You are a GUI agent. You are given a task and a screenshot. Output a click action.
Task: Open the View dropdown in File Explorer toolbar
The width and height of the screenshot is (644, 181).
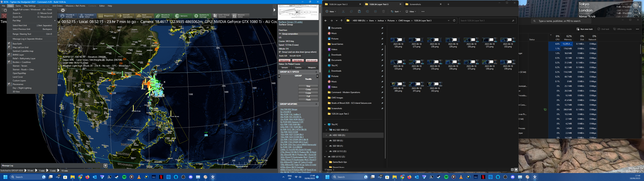tap(411, 12)
